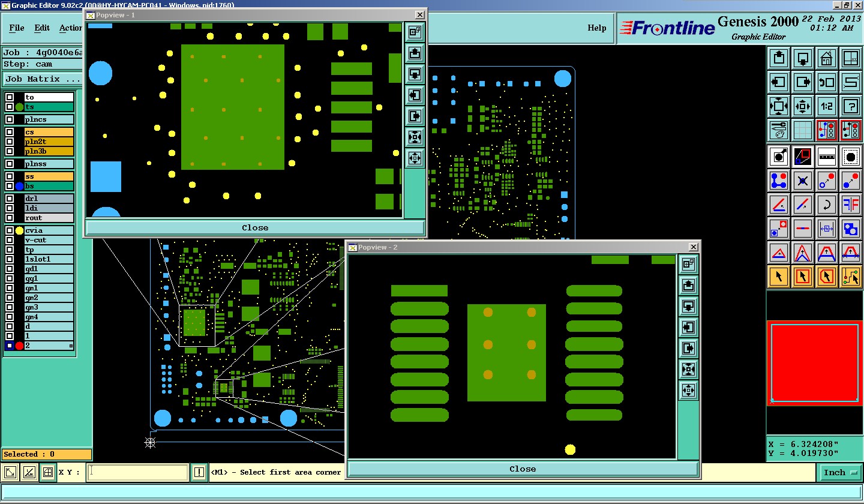Click the zoom in icon in Popview 2

[688, 370]
